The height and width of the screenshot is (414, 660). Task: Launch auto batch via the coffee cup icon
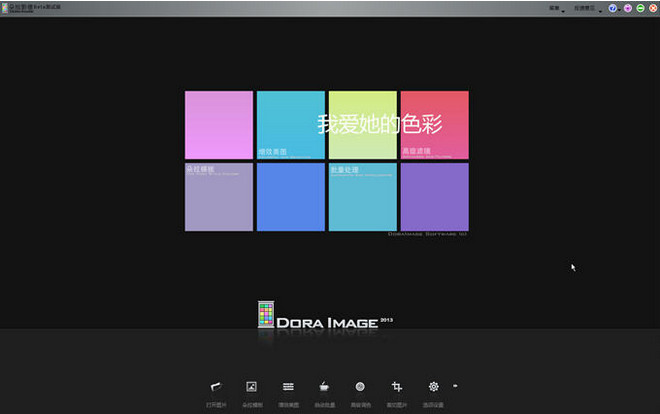pyautogui.click(x=324, y=386)
